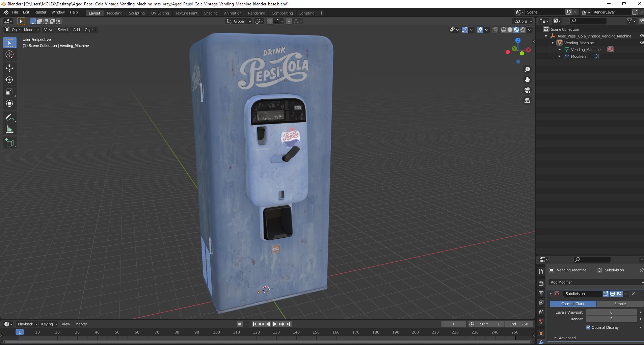Activate the Annotate pencil tool
This screenshot has width=644, height=345.
[9, 117]
